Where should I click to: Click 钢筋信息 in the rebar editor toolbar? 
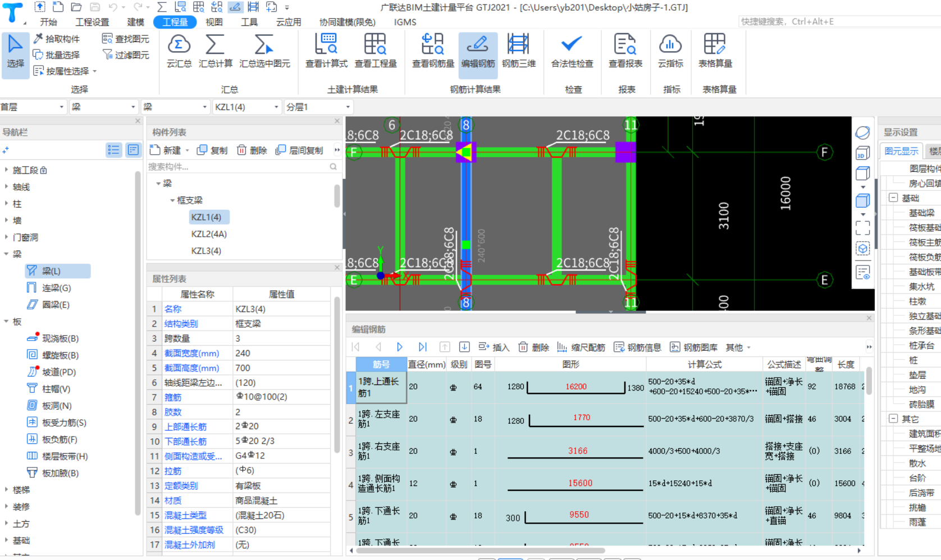tap(637, 347)
